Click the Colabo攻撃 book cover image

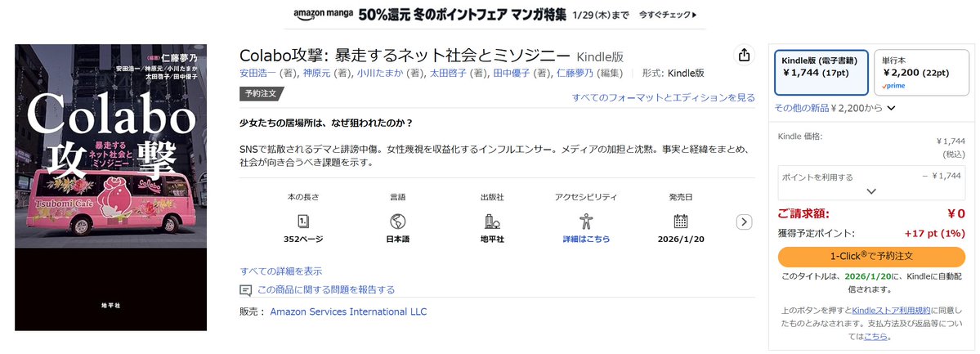(110, 187)
